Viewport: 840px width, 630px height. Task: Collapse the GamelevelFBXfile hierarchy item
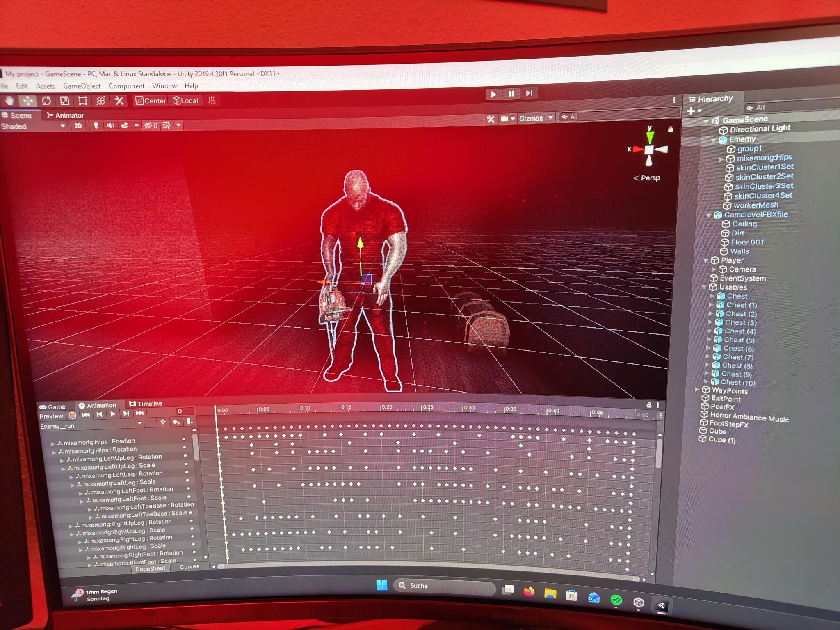coord(708,215)
